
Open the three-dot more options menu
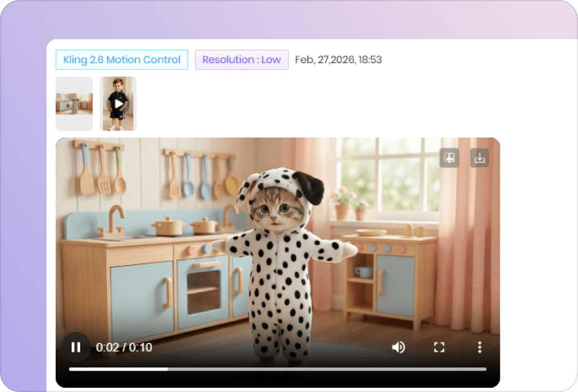479,347
